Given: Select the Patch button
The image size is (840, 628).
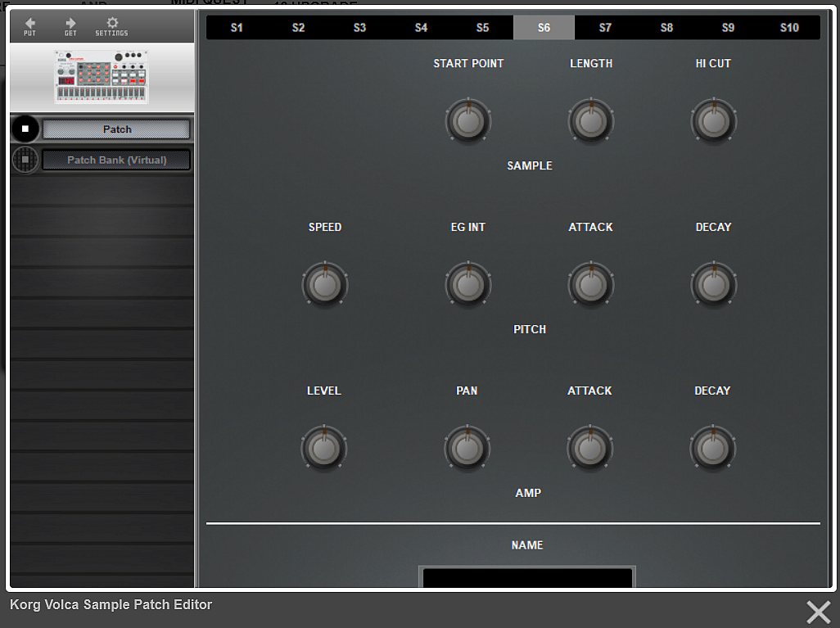Looking at the screenshot, I should tap(116, 129).
